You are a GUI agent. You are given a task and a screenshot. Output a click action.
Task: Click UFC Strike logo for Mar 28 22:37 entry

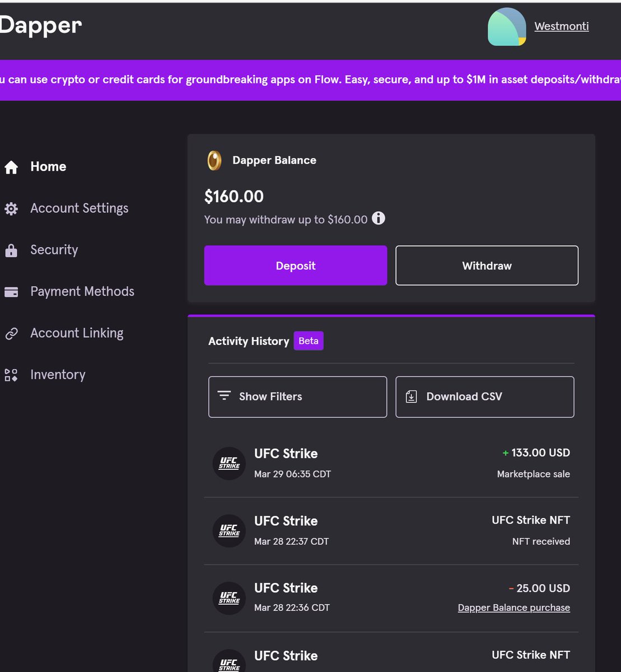click(229, 531)
